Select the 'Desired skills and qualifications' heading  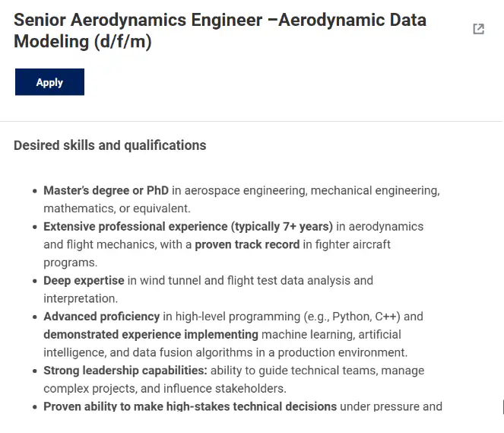click(110, 145)
